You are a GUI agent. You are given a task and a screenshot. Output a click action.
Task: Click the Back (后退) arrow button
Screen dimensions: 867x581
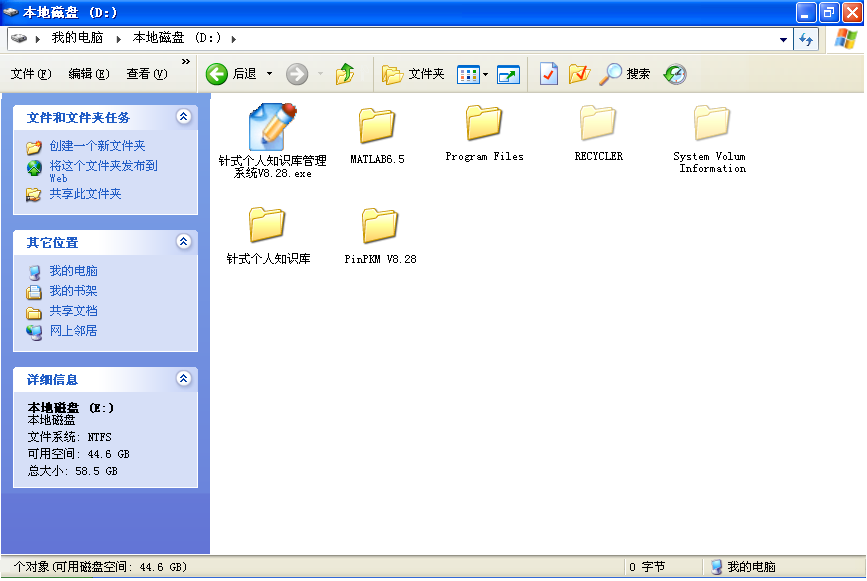coord(218,74)
